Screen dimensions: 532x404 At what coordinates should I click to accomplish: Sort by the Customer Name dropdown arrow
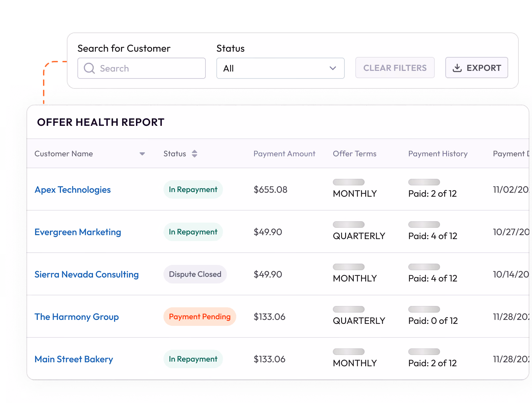(142, 154)
